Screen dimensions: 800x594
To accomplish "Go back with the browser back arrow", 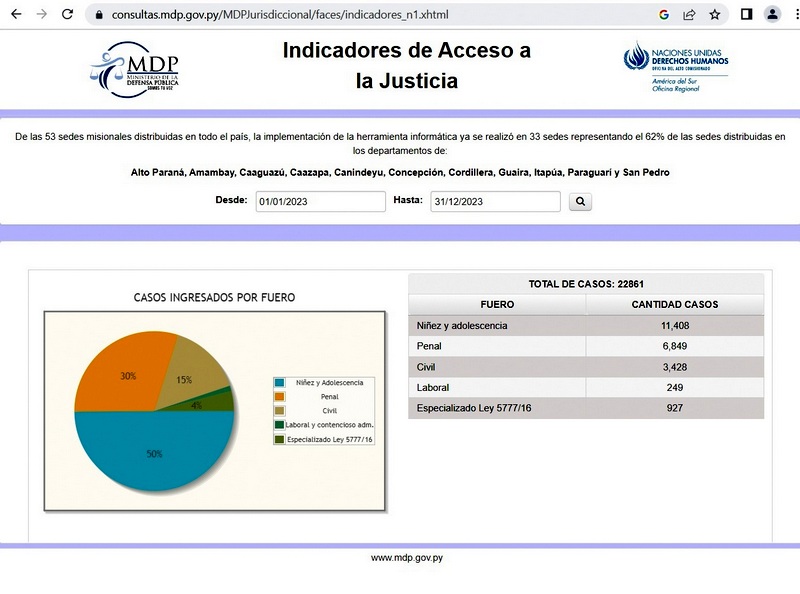I will 16,14.
